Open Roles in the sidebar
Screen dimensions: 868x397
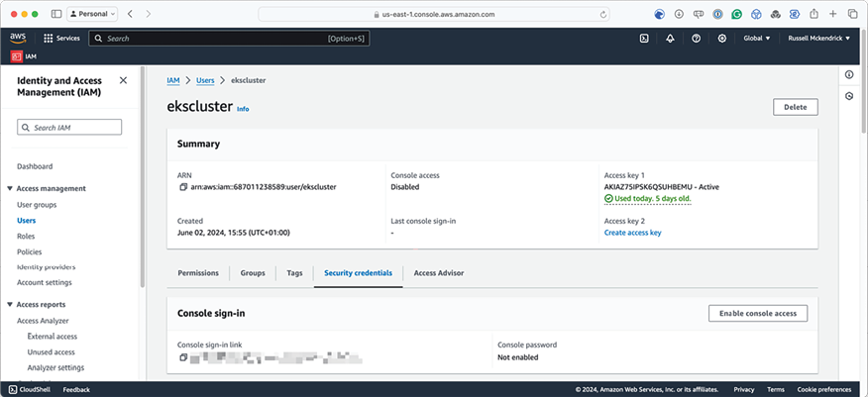26,236
